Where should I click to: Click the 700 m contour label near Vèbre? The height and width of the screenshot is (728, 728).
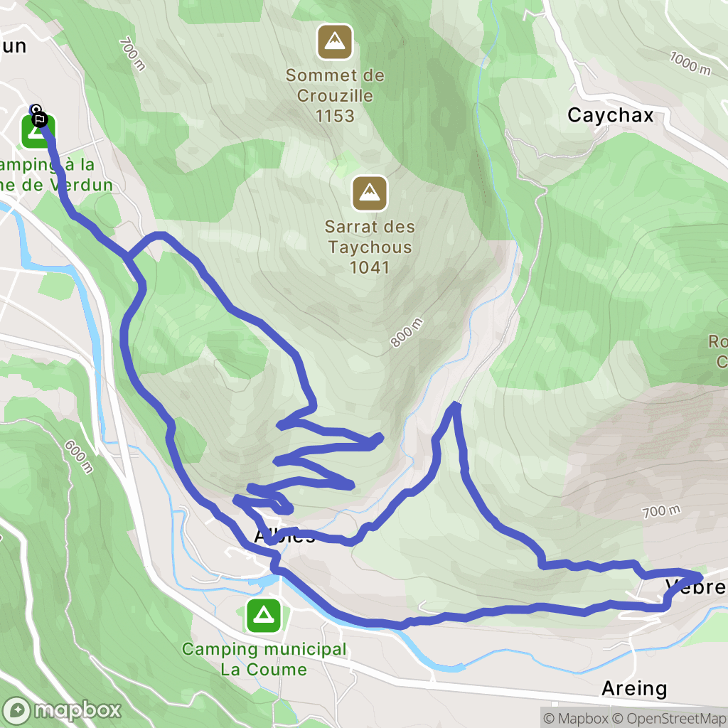tap(661, 511)
